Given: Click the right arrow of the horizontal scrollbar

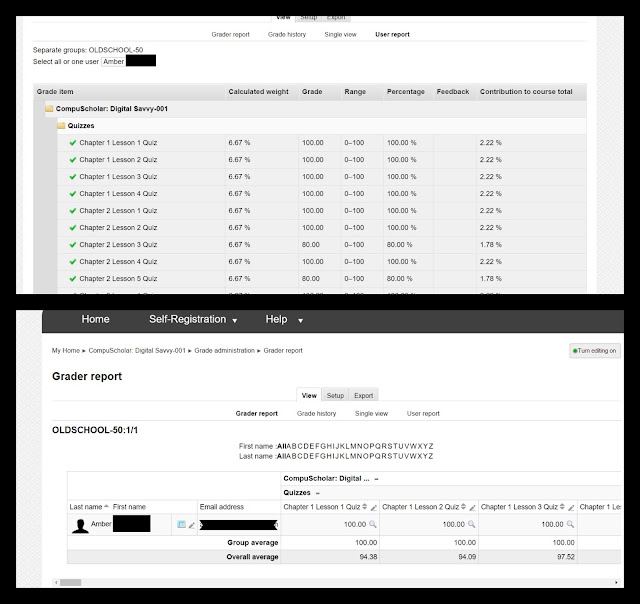Looking at the screenshot, I should click(616, 582).
